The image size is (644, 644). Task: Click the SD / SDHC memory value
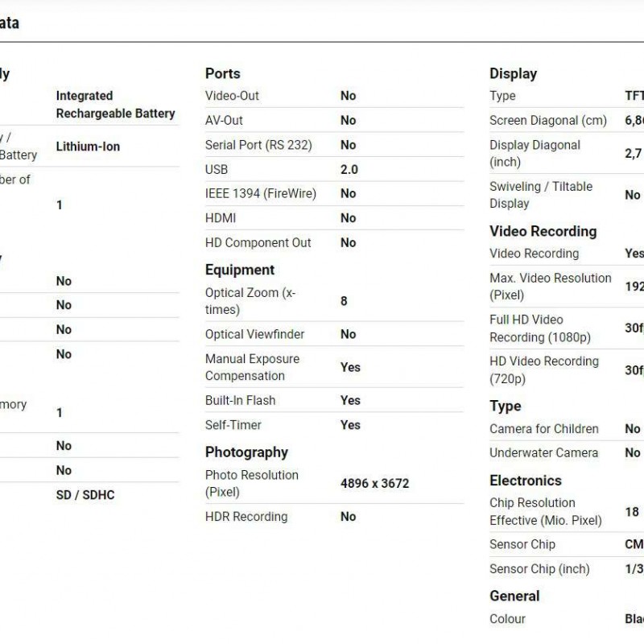pos(85,495)
